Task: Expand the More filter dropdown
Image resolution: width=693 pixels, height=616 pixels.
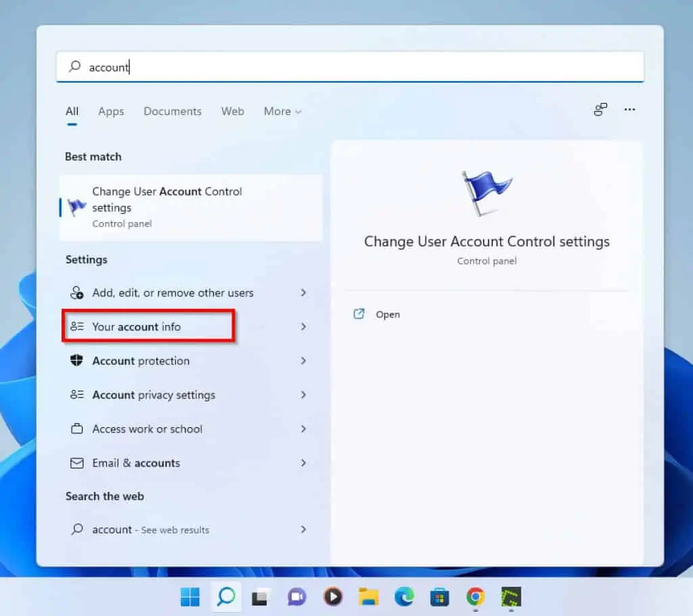Action: point(282,112)
